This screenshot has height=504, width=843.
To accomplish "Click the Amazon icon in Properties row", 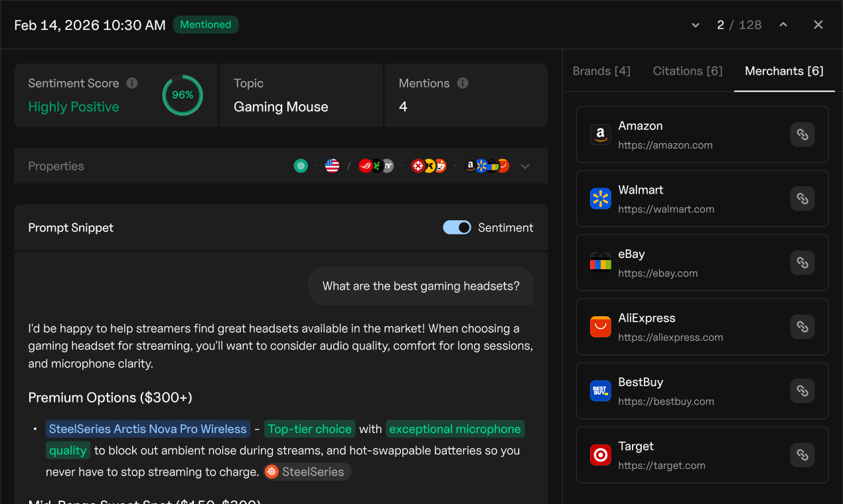I will click(470, 166).
